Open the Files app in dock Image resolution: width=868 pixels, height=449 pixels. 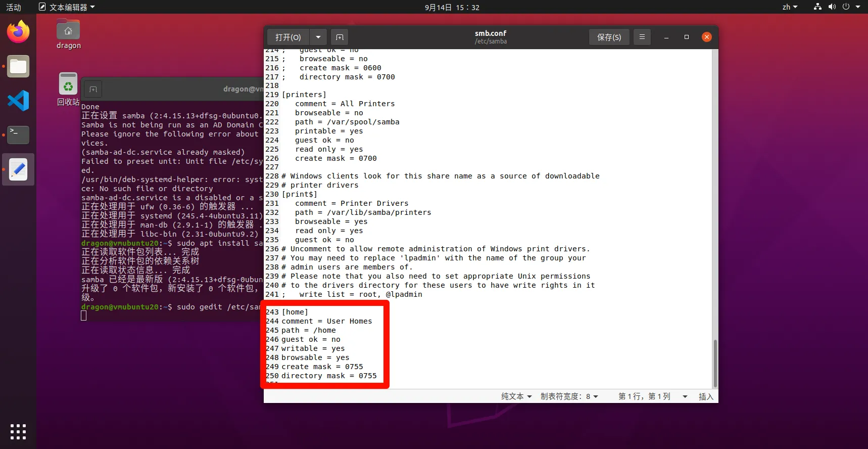click(x=18, y=67)
